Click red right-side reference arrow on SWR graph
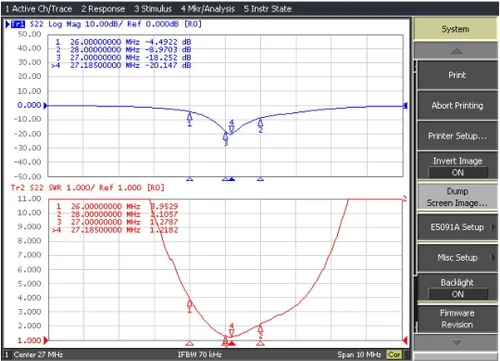Image resolution: width=500 pixels, height=361 pixels. coord(405,340)
